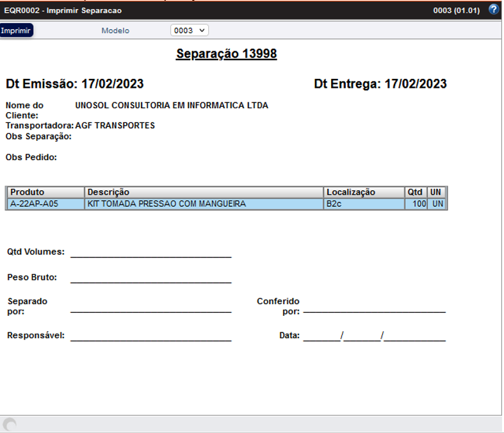Click the Qtd column header
Viewport: 504px width, 433px height.
415,192
